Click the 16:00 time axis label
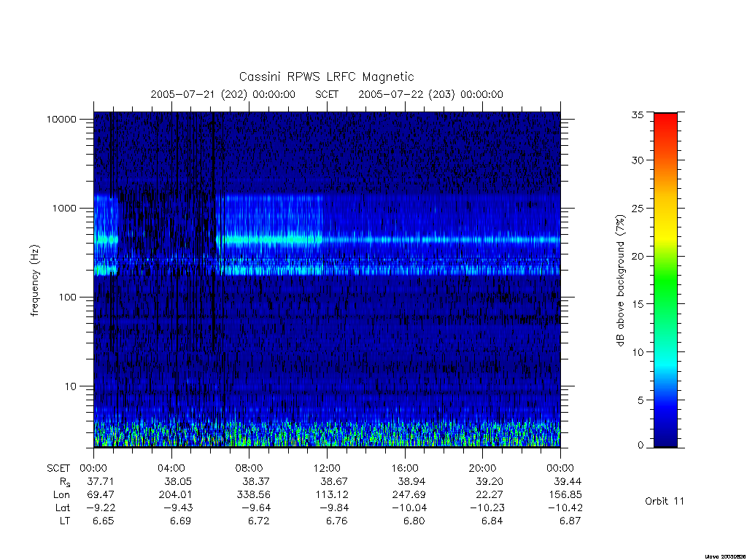 [x=405, y=469]
